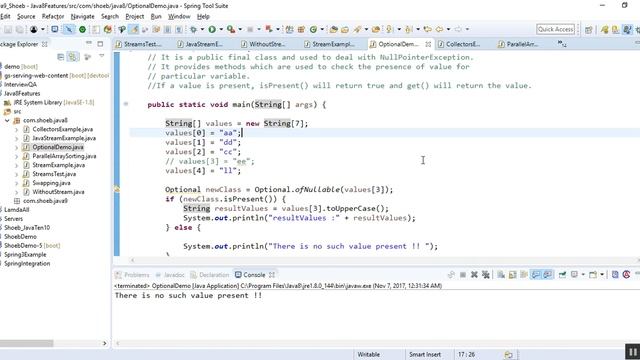Click the Last Edit Location arrow icon
Image resolution: width=640 pixels, height=360 pixels.
click(427, 29)
